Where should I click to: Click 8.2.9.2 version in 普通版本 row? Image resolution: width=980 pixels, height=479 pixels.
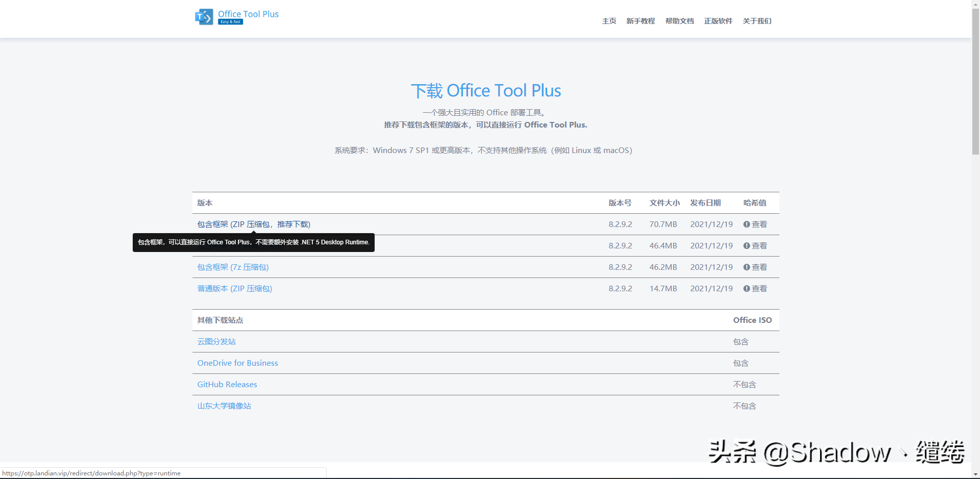620,289
